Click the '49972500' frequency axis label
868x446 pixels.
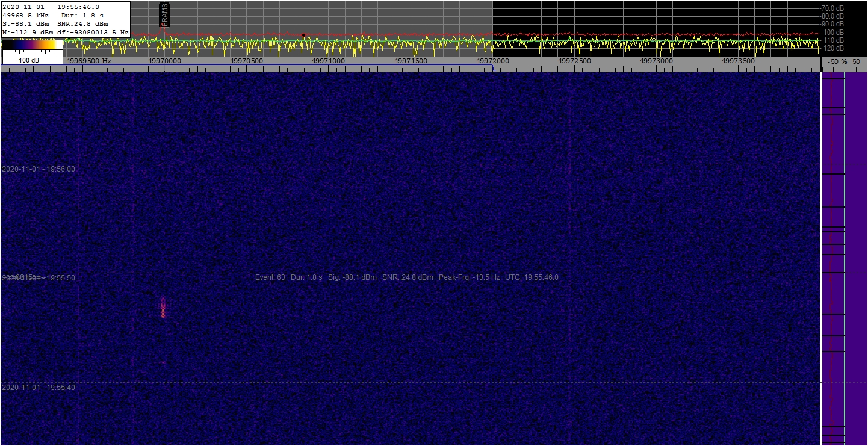575,61
